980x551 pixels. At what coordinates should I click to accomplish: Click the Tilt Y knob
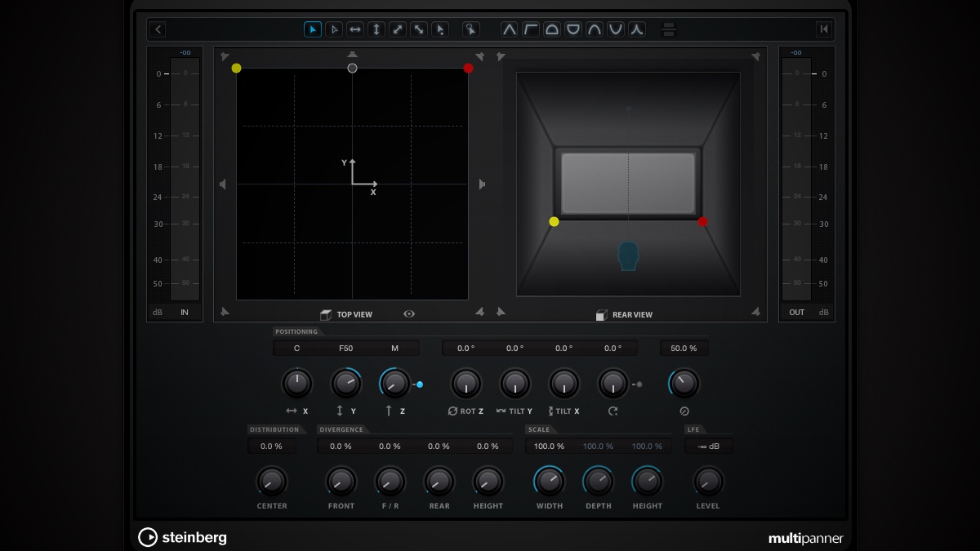514,383
